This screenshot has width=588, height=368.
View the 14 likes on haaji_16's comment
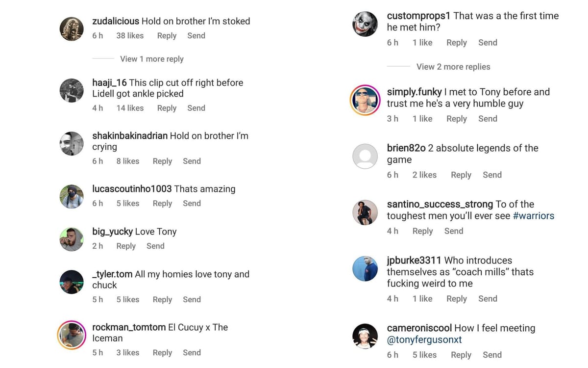tap(129, 108)
